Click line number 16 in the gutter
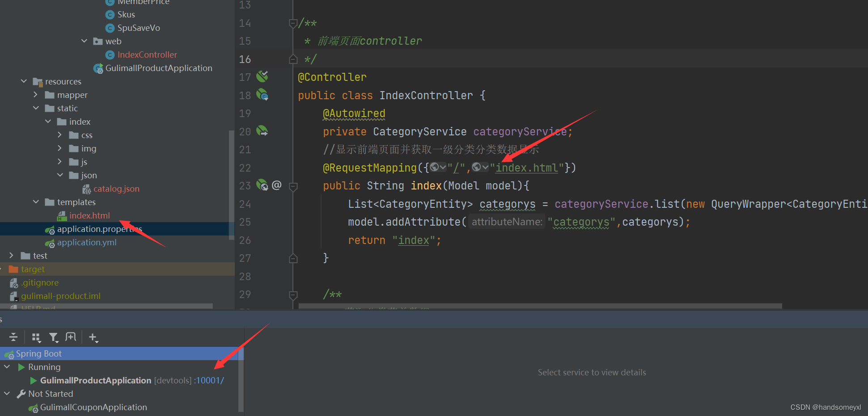868x416 pixels. coord(245,59)
